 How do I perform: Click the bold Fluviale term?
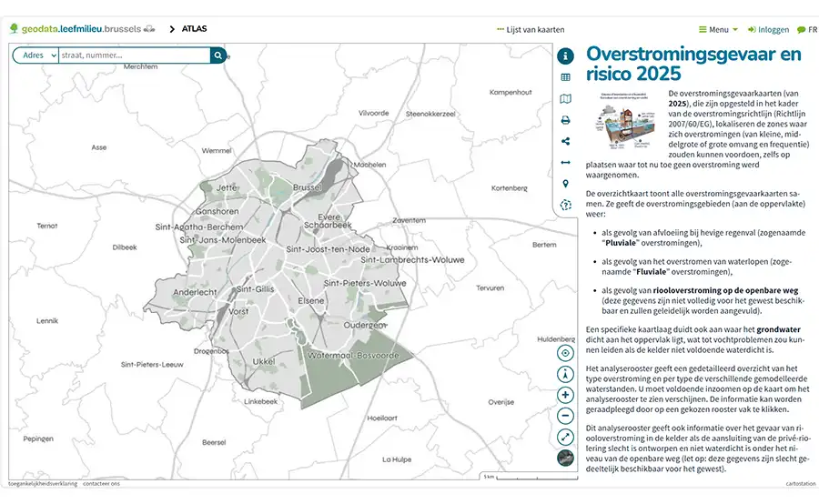tap(652, 272)
